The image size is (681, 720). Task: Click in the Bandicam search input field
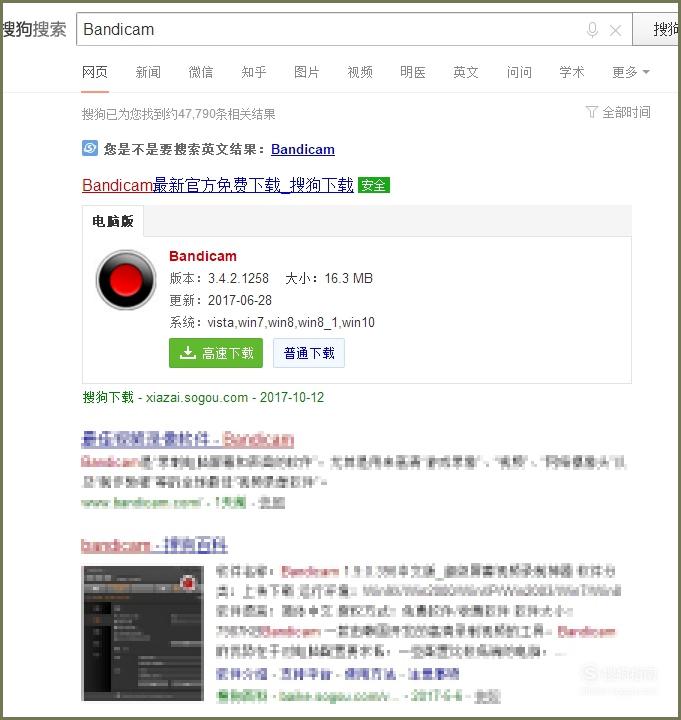click(x=331, y=29)
